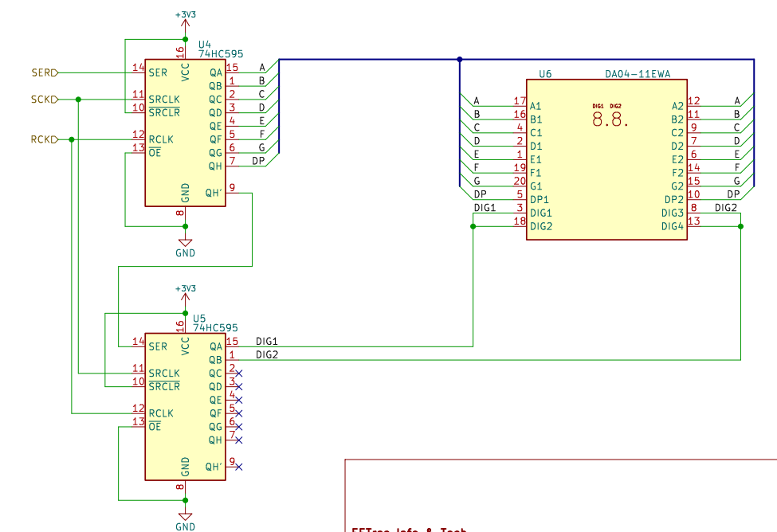
Task: Select the junction dot on the RCK wire
Action: [x=72, y=139]
